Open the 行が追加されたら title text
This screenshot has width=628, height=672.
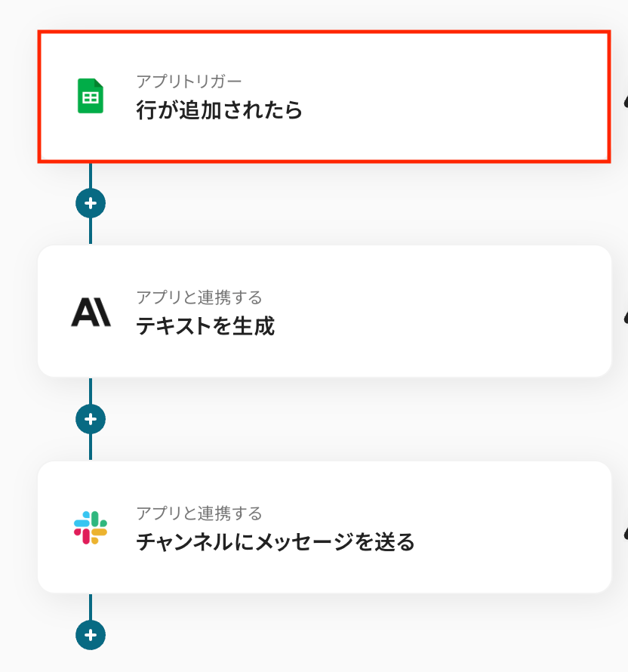tap(219, 111)
